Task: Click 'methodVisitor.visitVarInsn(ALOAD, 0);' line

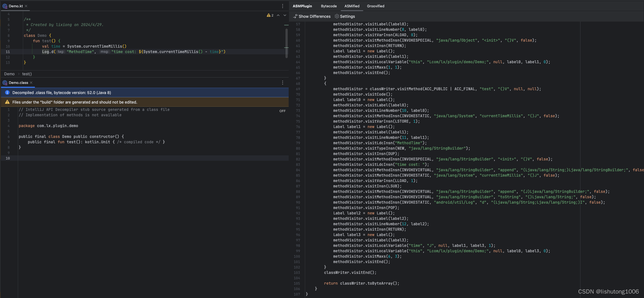Action: 375,35
